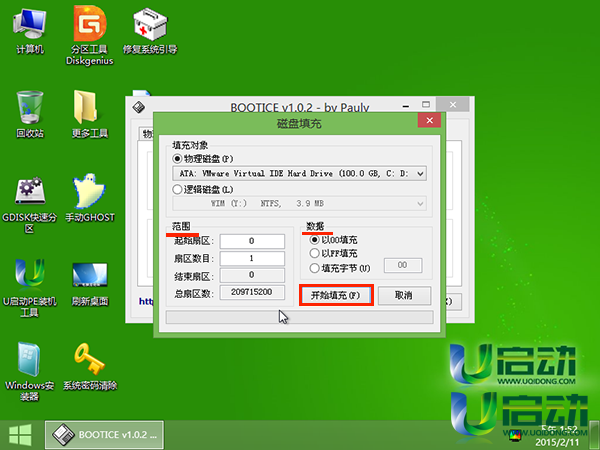This screenshot has width=600, height=450.
Task: Click the 结束扇区 field
Action: click(252, 275)
